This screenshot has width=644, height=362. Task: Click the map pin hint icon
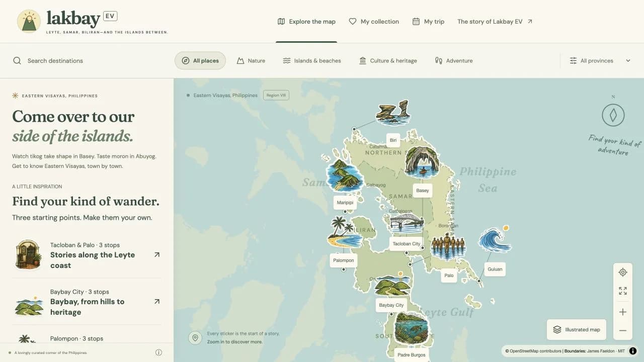click(x=195, y=338)
